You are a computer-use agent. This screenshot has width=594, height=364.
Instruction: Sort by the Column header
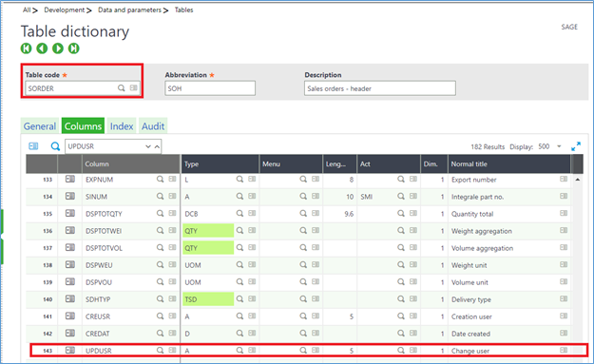pos(131,164)
